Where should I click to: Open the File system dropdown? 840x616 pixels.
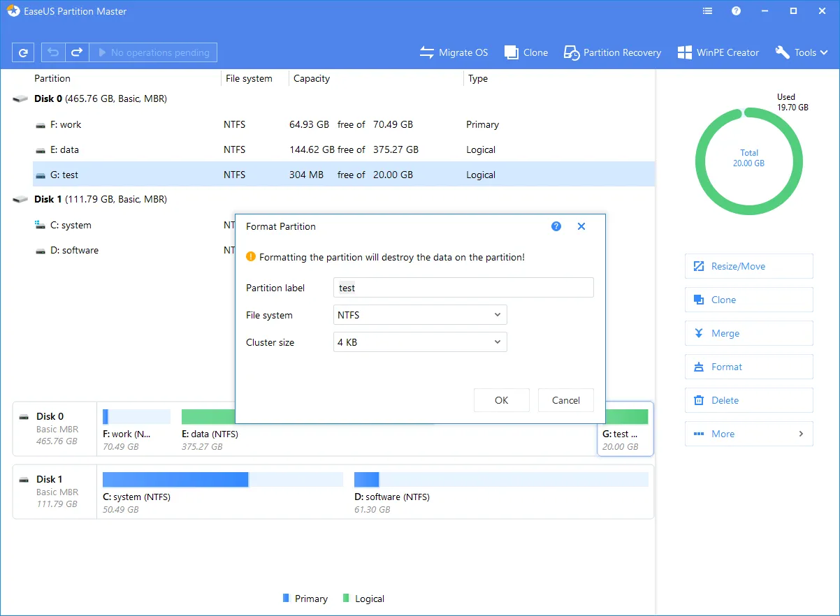(x=420, y=315)
